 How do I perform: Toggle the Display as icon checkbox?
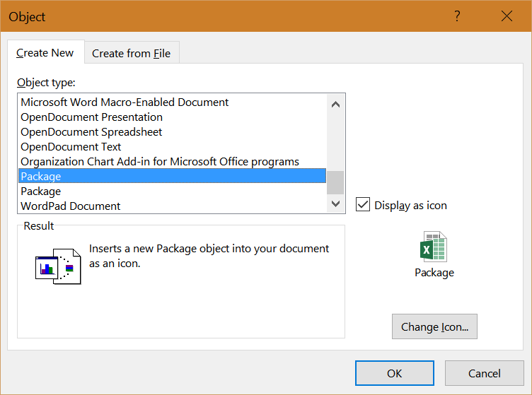363,205
